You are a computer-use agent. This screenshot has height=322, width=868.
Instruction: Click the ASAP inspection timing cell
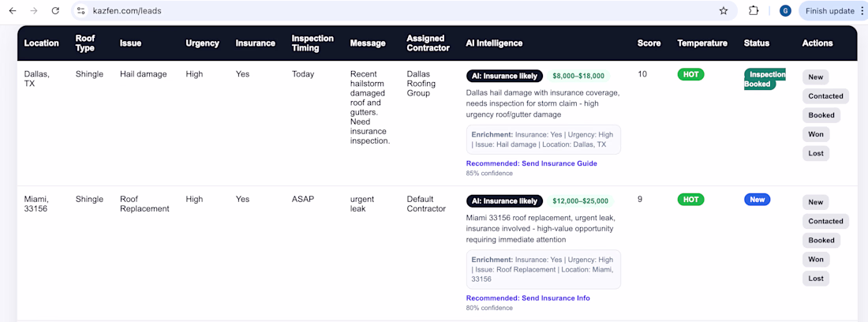coord(303,199)
